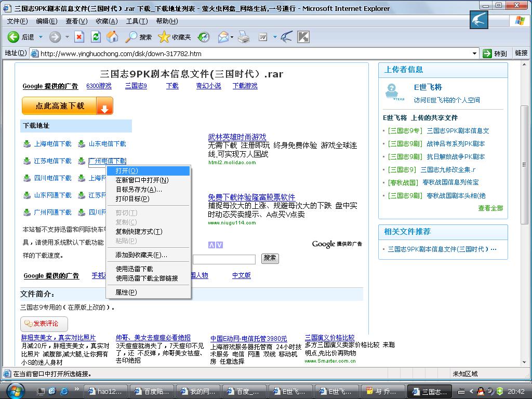The height and width of the screenshot is (399, 532).
Task: Select 打开(O) in the context menu
Action: point(127,171)
